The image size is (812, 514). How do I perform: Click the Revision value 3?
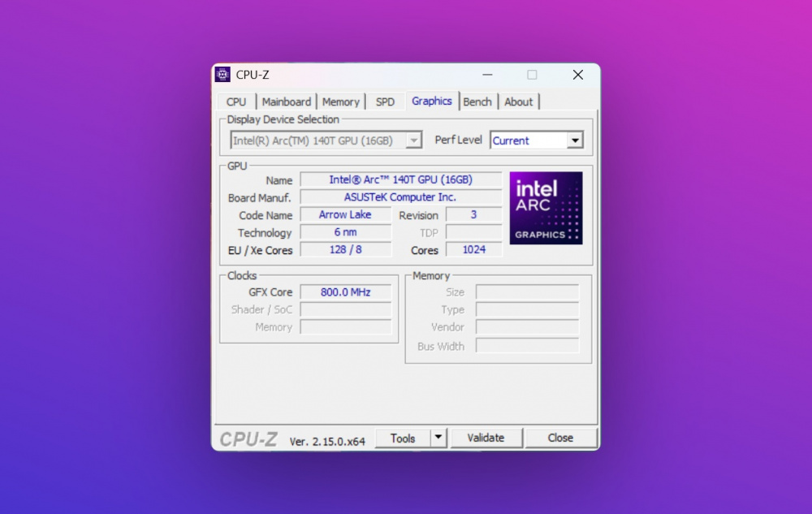click(474, 215)
